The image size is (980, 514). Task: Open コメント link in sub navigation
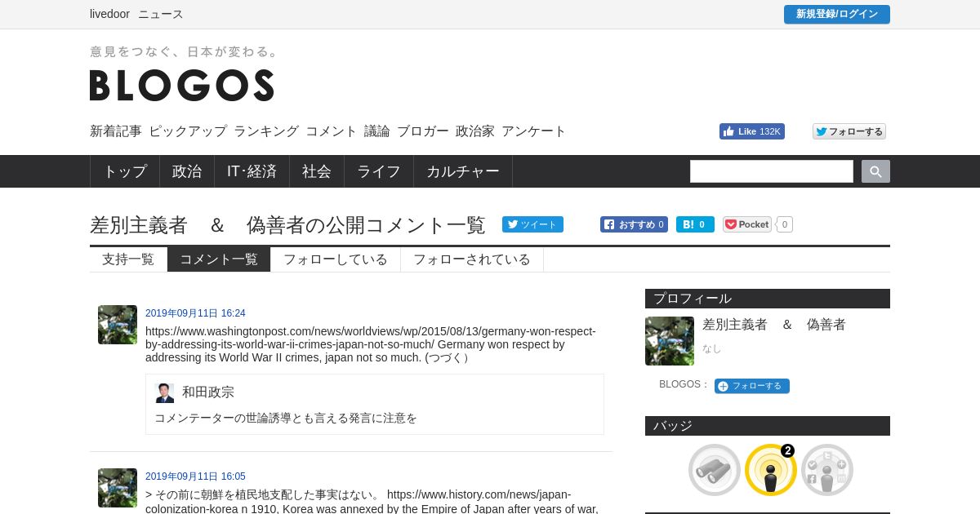(x=332, y=131)
